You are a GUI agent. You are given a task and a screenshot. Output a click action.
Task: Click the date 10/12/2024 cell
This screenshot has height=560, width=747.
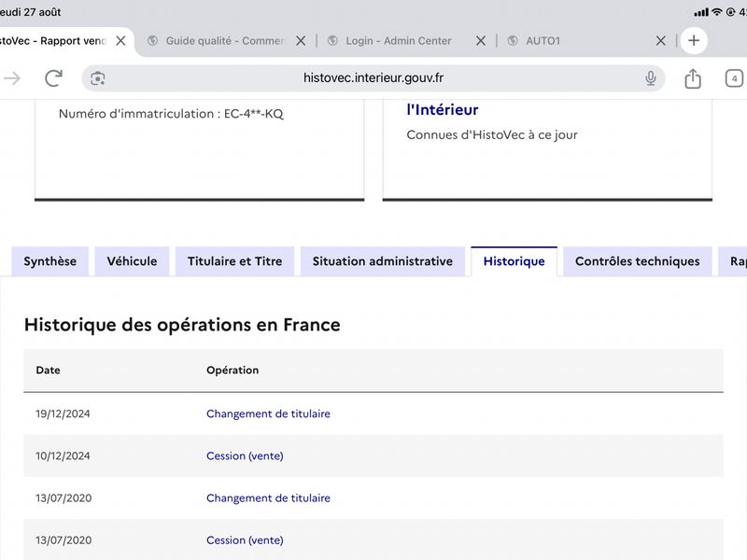pos(63,456)
